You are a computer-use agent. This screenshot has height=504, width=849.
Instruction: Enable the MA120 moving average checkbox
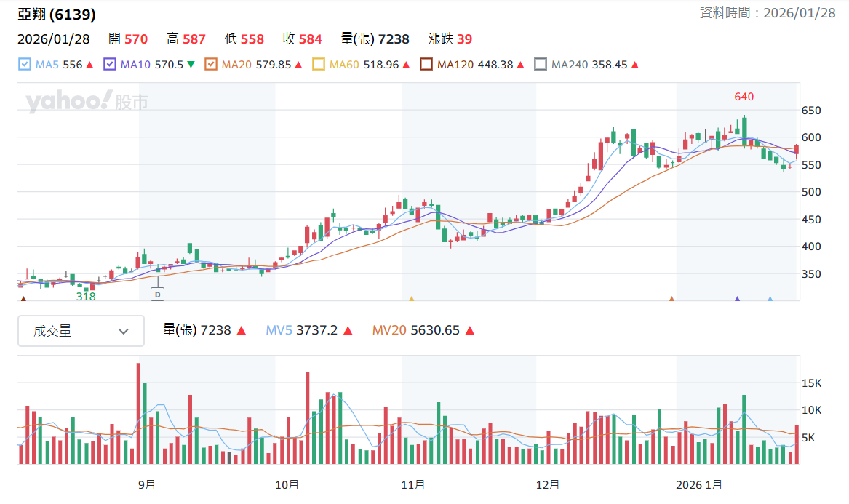click(426, 65)
